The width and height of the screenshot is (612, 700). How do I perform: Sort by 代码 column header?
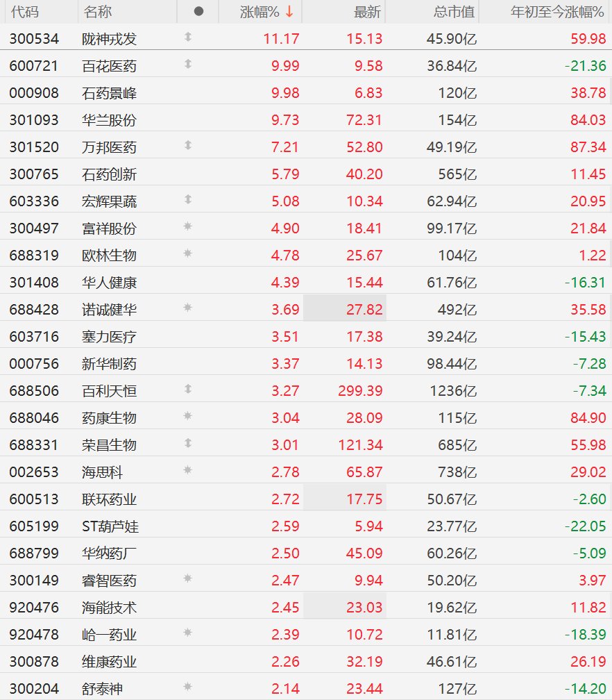tap(25, 12)
